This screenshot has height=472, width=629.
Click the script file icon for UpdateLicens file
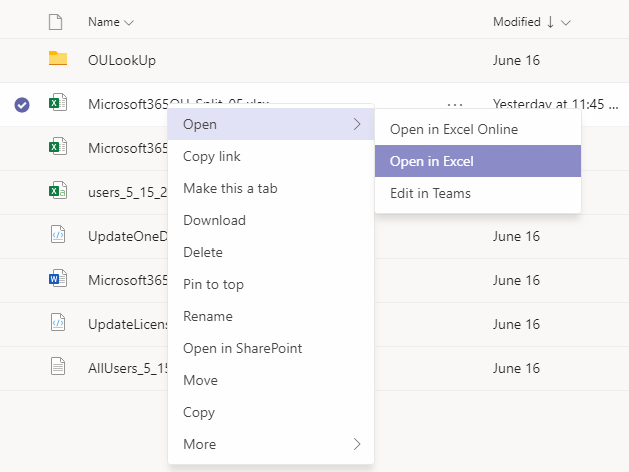click(58, 323)
